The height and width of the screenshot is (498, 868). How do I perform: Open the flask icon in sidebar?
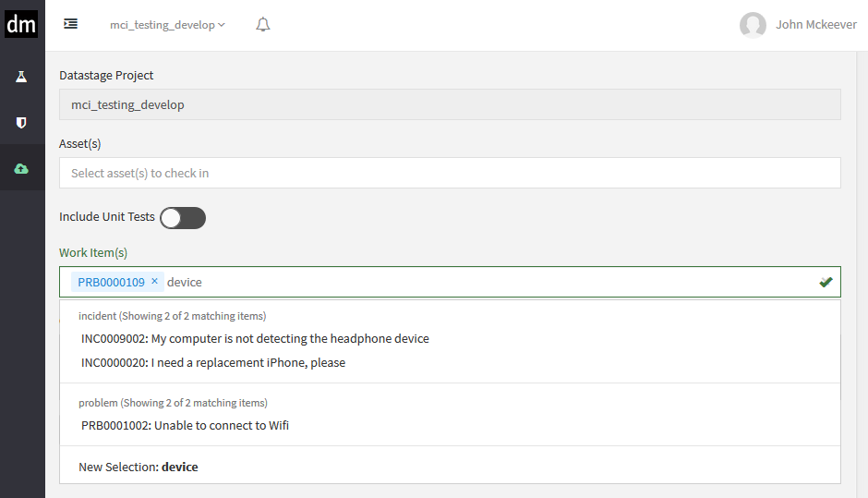pyautogui.click(x=21, y=76)
